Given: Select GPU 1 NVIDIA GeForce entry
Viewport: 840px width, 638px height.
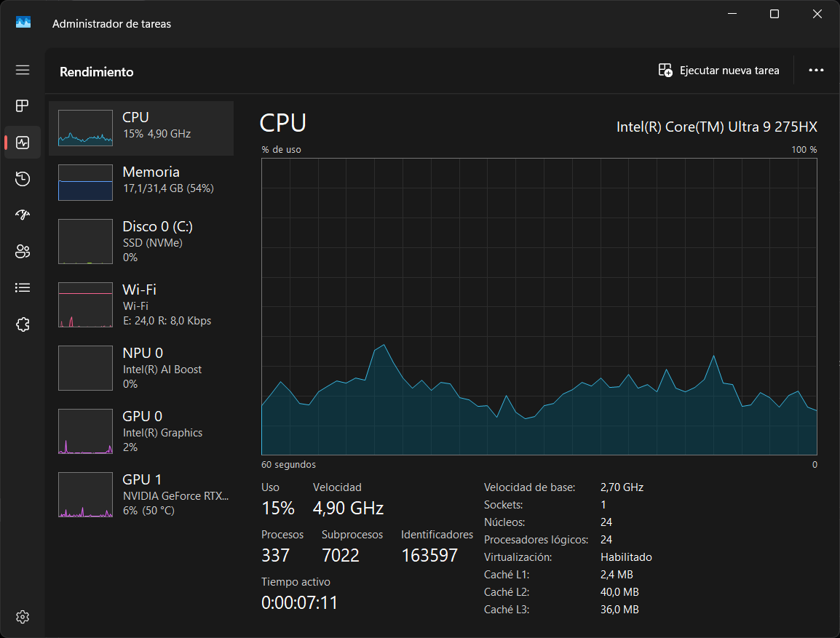Looking at the screenshot, I should click(141, 495).
